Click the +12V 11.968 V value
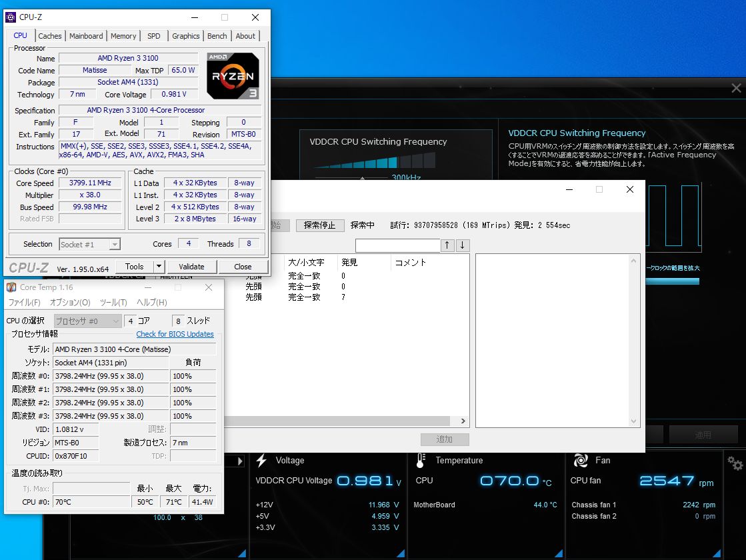Viewport: 746px width, 560px height. 383,505
